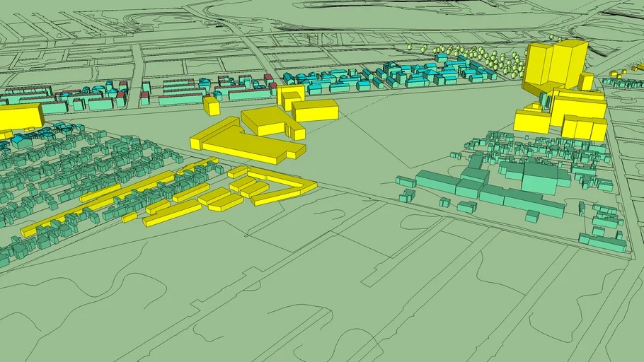Click the yellow building at the left edge

pyautogui.click(x=19, y=116)
